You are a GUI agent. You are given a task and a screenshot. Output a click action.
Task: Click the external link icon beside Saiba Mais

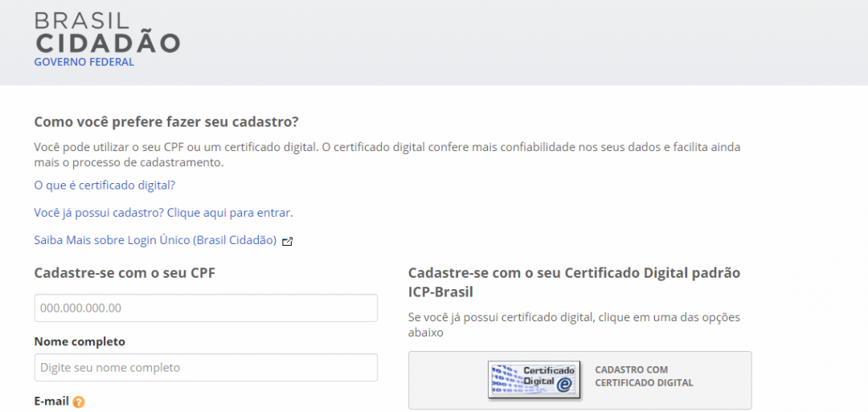coord(288,241)
